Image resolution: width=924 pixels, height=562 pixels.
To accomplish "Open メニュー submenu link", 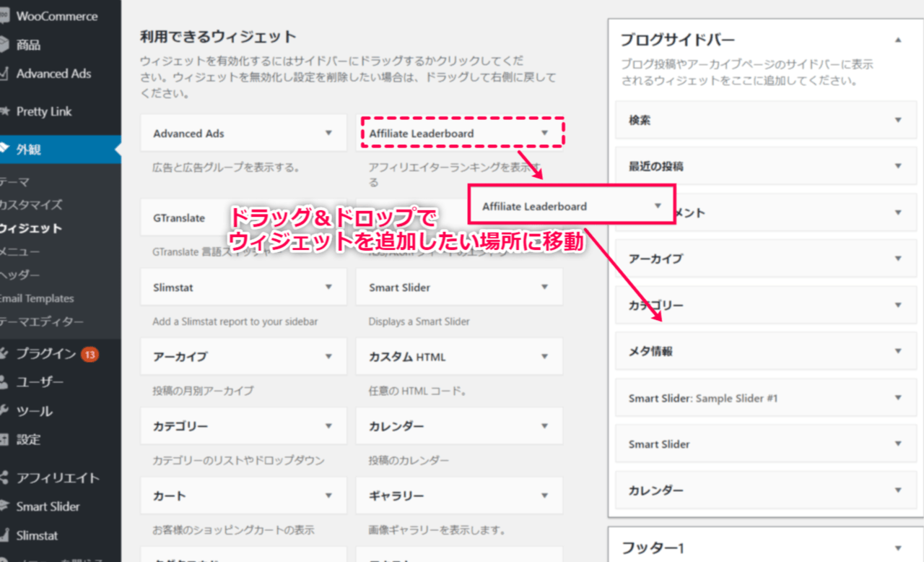I will coord(20,251).
